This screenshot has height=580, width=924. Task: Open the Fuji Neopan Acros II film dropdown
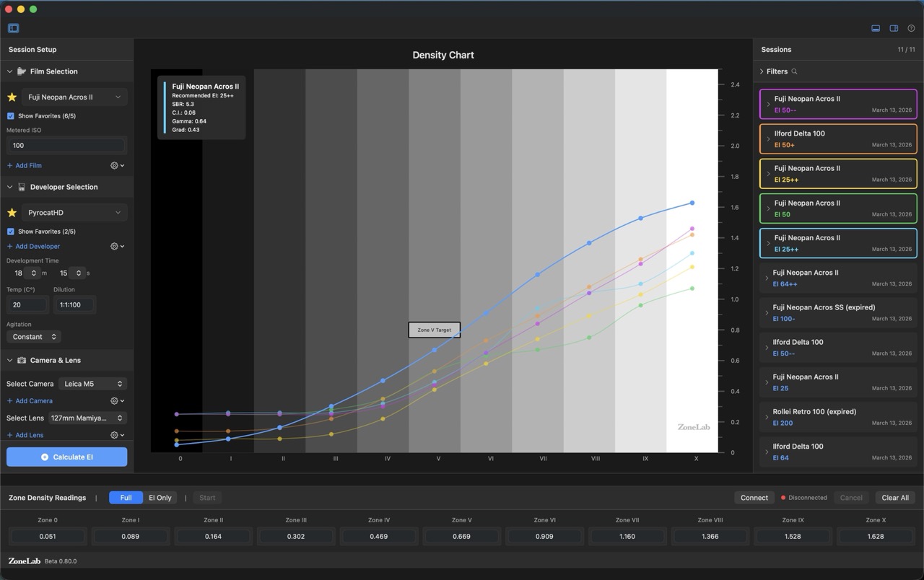coord(74,97)
